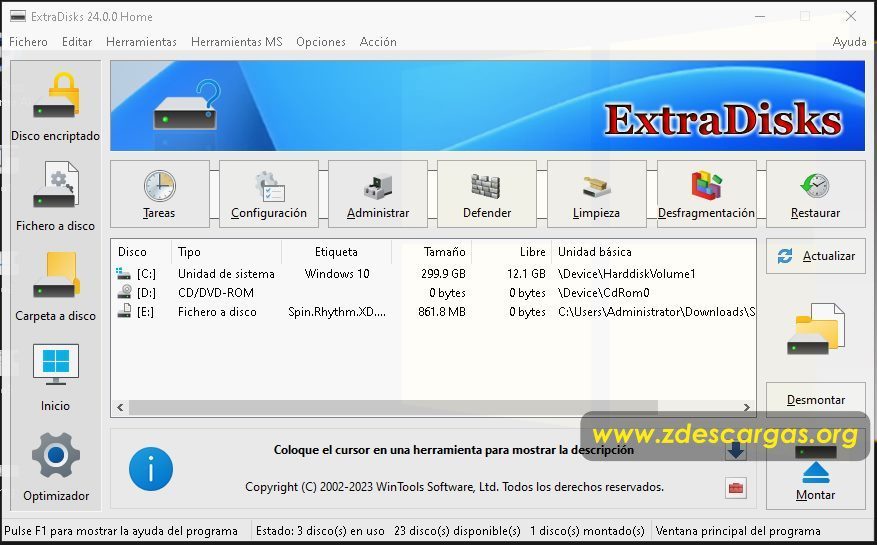
Task: Click the Unidad de sistema type cell
Action: pyautogui.click(x=226, y=274)
